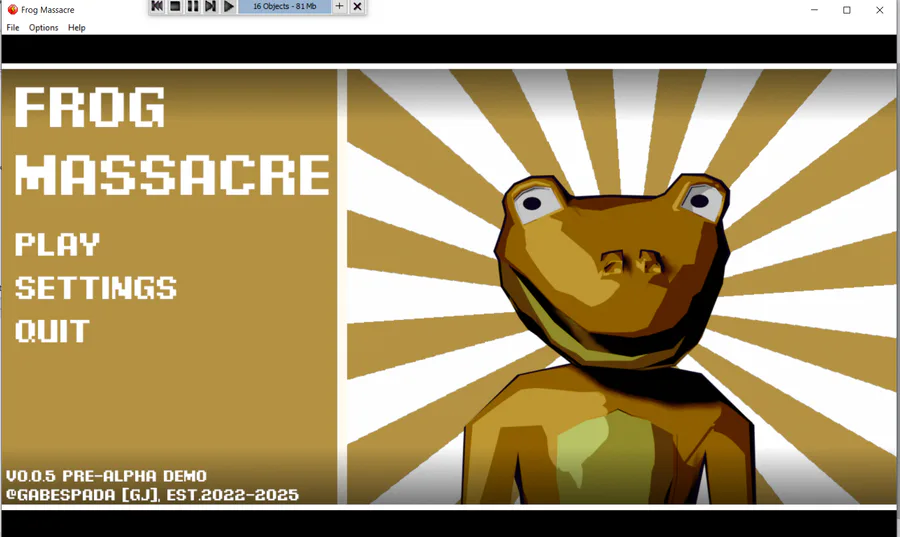Maximize the Frog Massacre window

point(847,10)
